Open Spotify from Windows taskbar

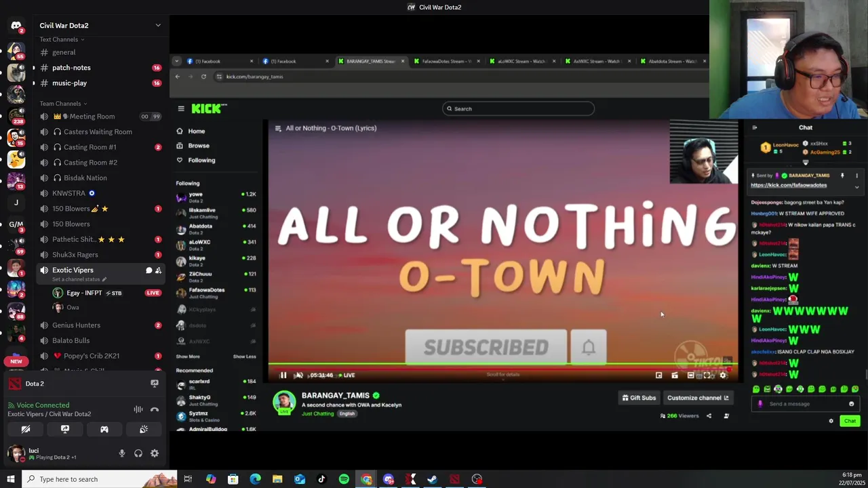tap(344, 479)
